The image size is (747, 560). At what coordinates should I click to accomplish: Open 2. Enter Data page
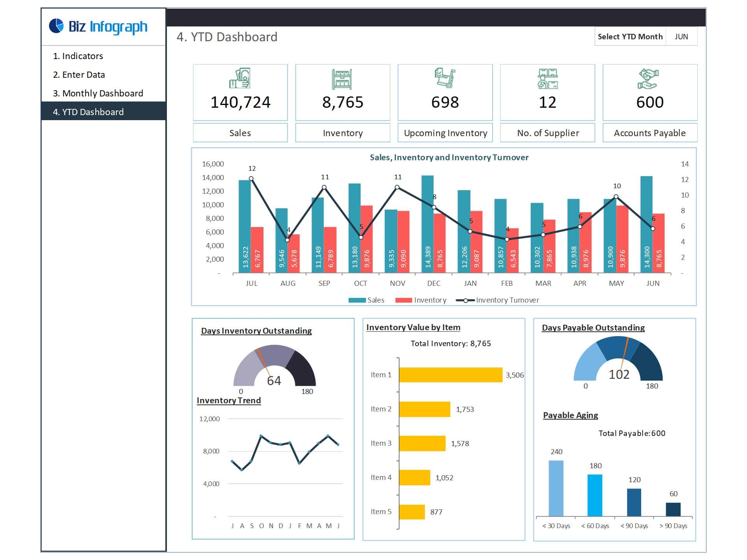point(79,75)
